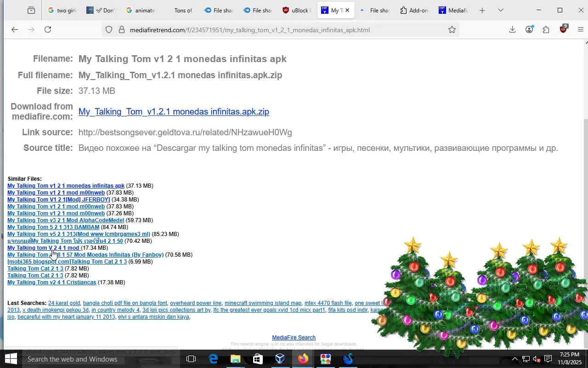The image size is (588, 368).
Task: Open the '24 karat gold' last search
Action: pos(64,303)
